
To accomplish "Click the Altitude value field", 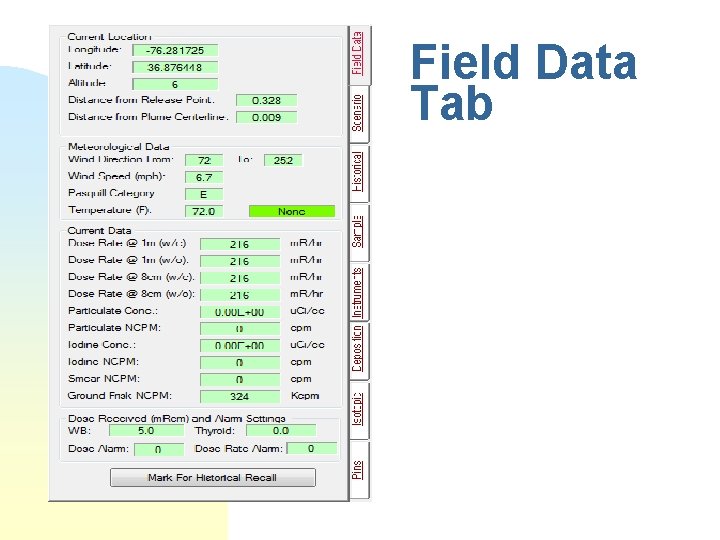I will click(175, 84).
